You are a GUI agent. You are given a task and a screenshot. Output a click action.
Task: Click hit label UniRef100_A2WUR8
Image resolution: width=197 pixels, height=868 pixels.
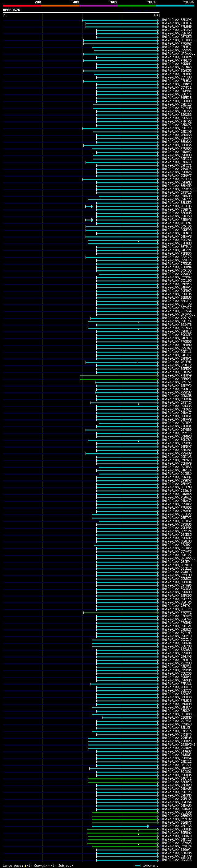(176, 741)
